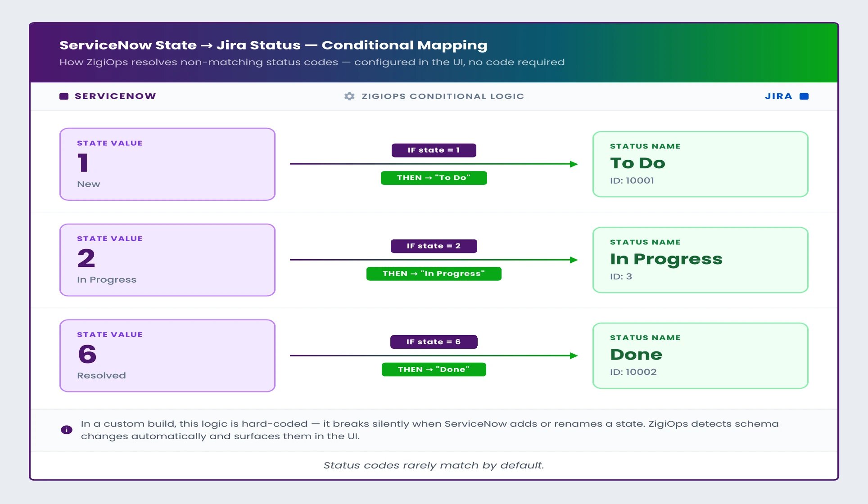Image resolution: width=868 pixels, height=504 pixels.
Task: Click the 'New' state label
Action: tap(89, 184)
